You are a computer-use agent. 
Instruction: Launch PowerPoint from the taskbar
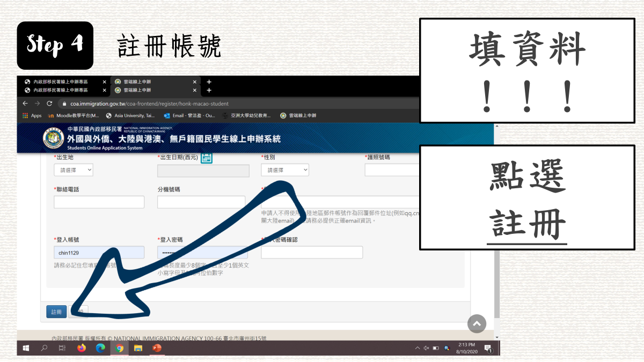click(157, 348)
